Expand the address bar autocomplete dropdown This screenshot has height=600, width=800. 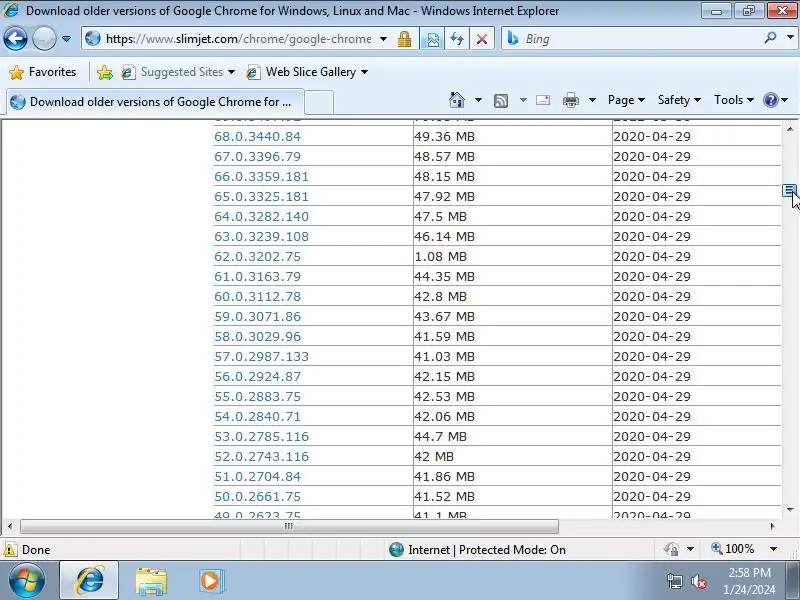pyautogui.click(x=383, y=39)
